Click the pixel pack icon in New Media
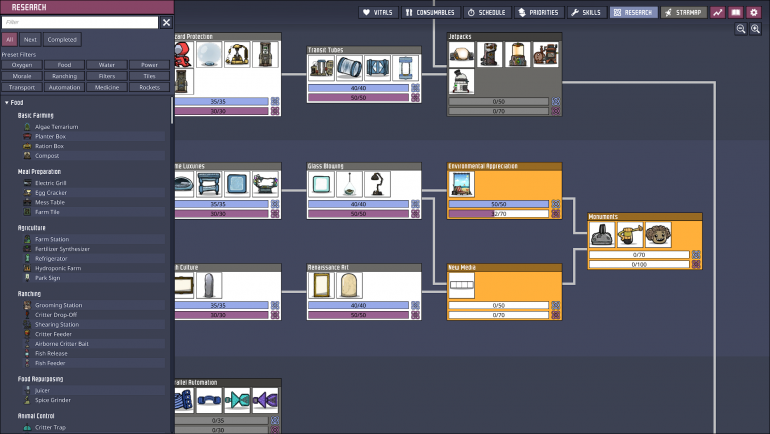Viewport: 770px width, 434px height. (x=461, y=285)
